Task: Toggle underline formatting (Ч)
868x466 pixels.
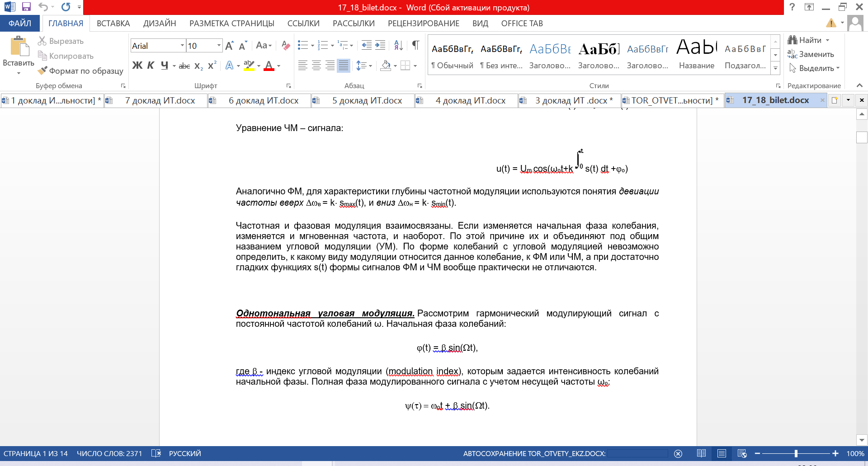Action: click(165, 66)
